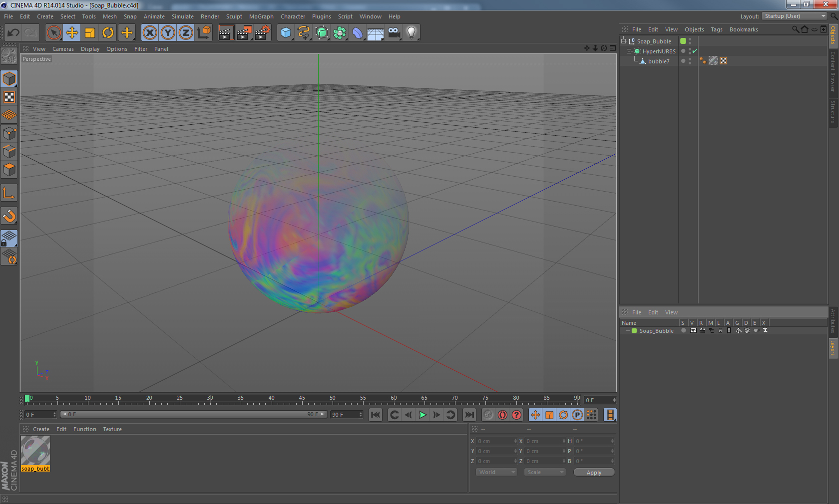The width and height of the screenshot is (839, 504).
Task: Click the Undo arrow icon
Action: 13,33
